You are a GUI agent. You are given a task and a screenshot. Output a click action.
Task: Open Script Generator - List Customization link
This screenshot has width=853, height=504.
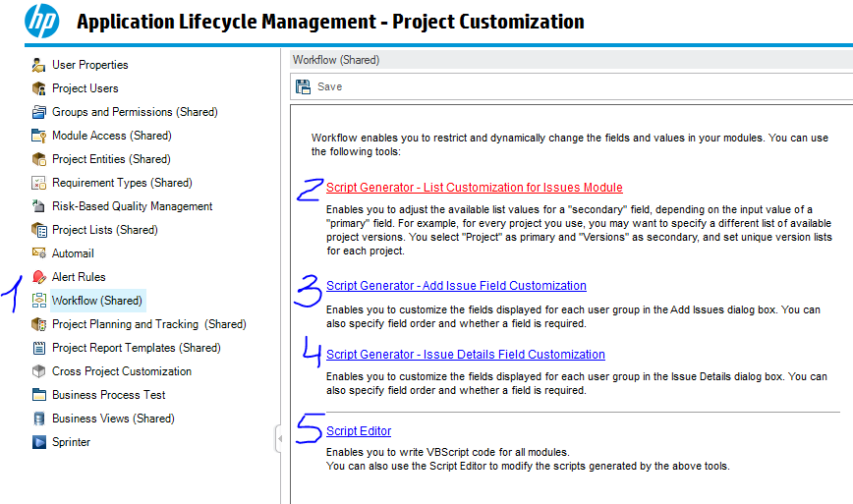(474, 188)
